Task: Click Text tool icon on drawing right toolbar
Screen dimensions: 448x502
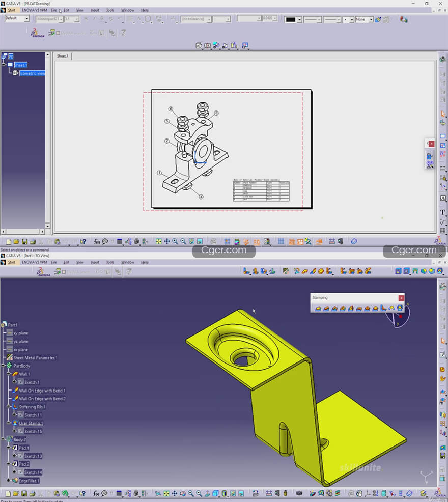Action: pos(442,212)
